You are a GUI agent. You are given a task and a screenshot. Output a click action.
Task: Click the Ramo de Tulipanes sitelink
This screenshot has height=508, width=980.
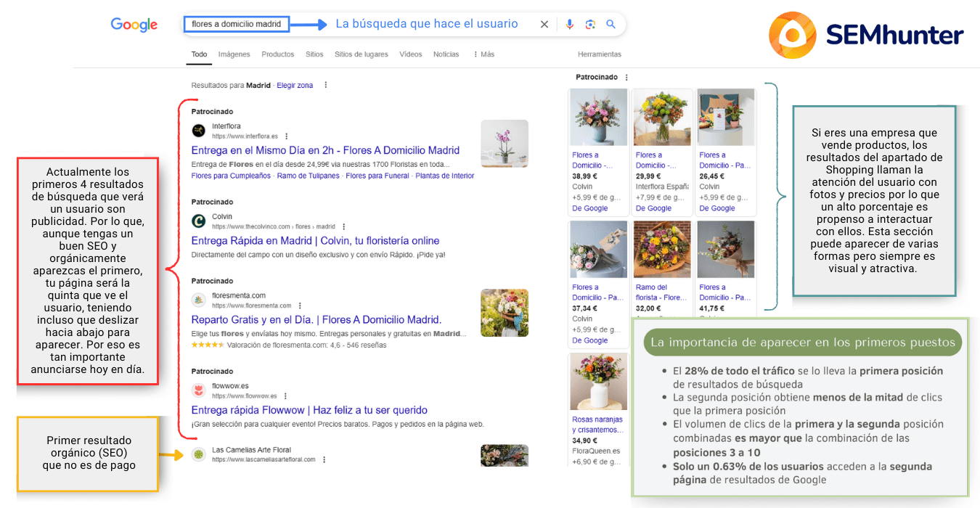coord(308,176)
